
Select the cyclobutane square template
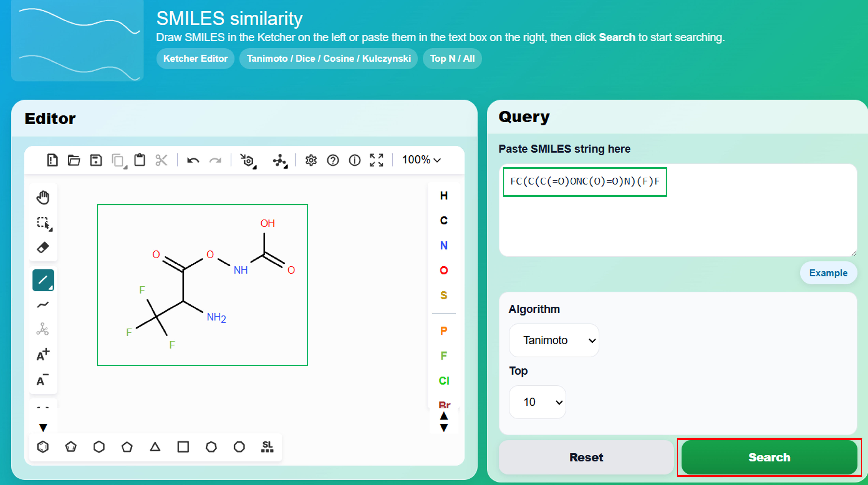183,447
